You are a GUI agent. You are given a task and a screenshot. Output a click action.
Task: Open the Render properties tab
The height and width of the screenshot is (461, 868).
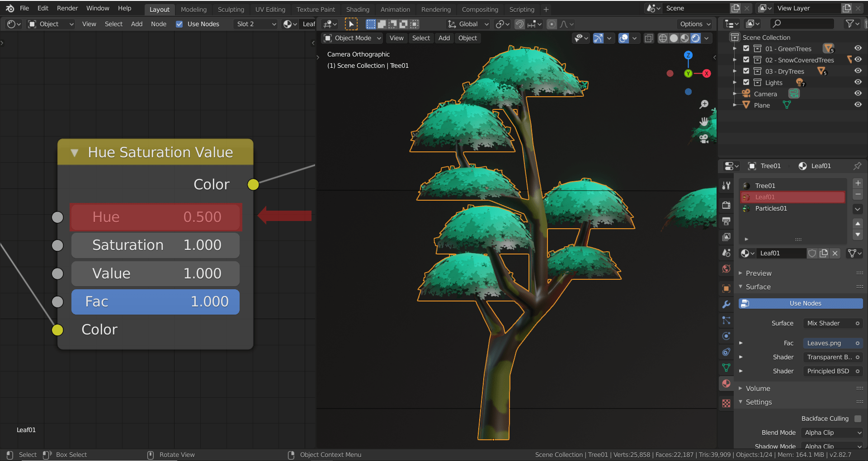726,205
